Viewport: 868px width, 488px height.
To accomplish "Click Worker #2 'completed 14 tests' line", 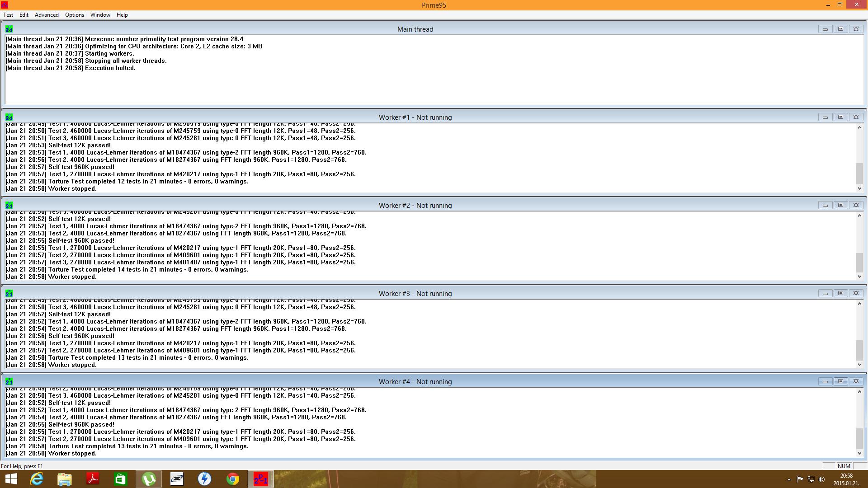I will coord(127,269).
